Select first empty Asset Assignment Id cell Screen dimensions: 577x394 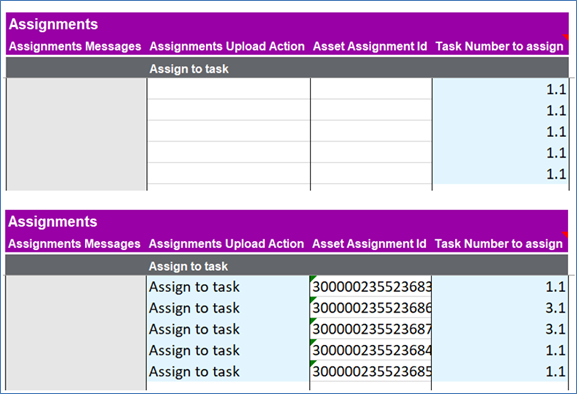(x=371, y=89)
